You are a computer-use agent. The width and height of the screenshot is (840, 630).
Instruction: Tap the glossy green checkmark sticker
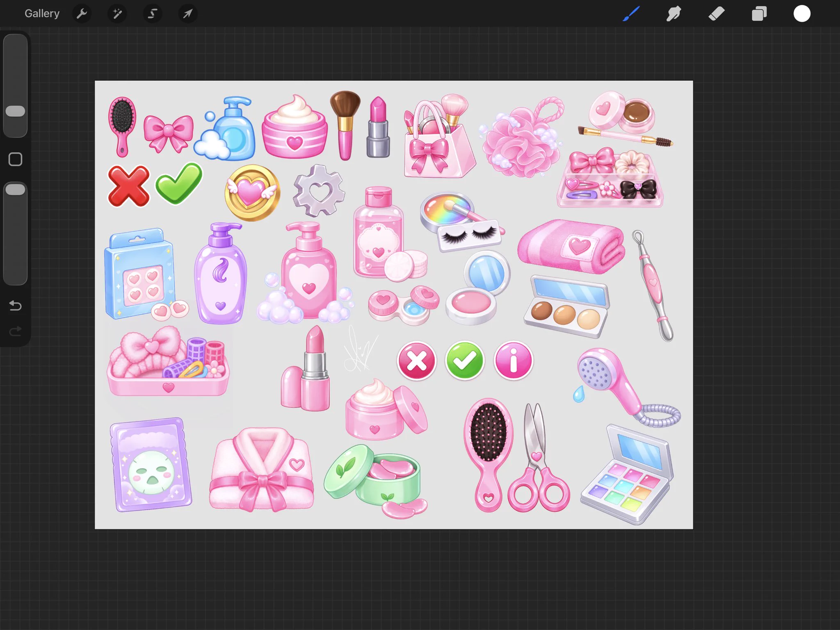[179, 183]
